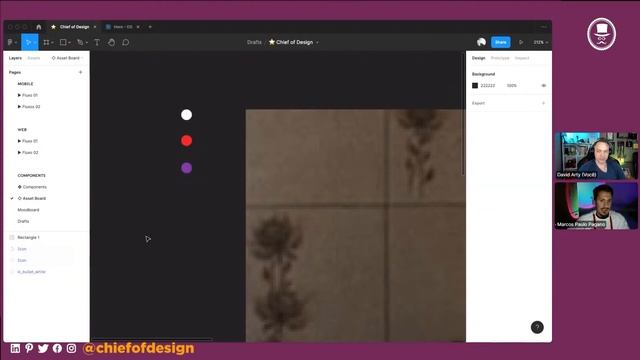The width and height of the screenshot is (640, 360).
Task: Open the Moodboard page
Action: (x=28, y=210)
